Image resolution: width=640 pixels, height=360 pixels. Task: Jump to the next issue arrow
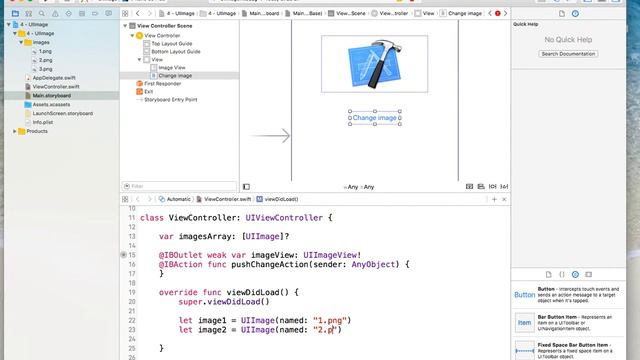pos(505,13)
